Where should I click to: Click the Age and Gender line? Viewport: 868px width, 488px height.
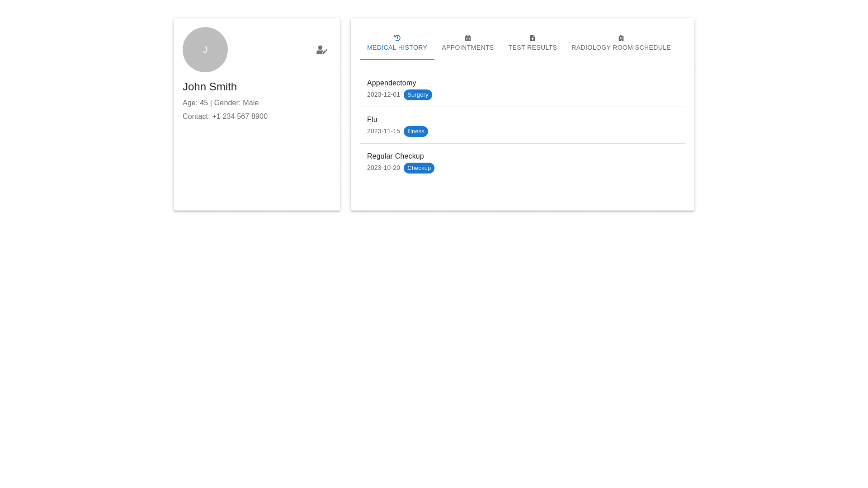221,103
